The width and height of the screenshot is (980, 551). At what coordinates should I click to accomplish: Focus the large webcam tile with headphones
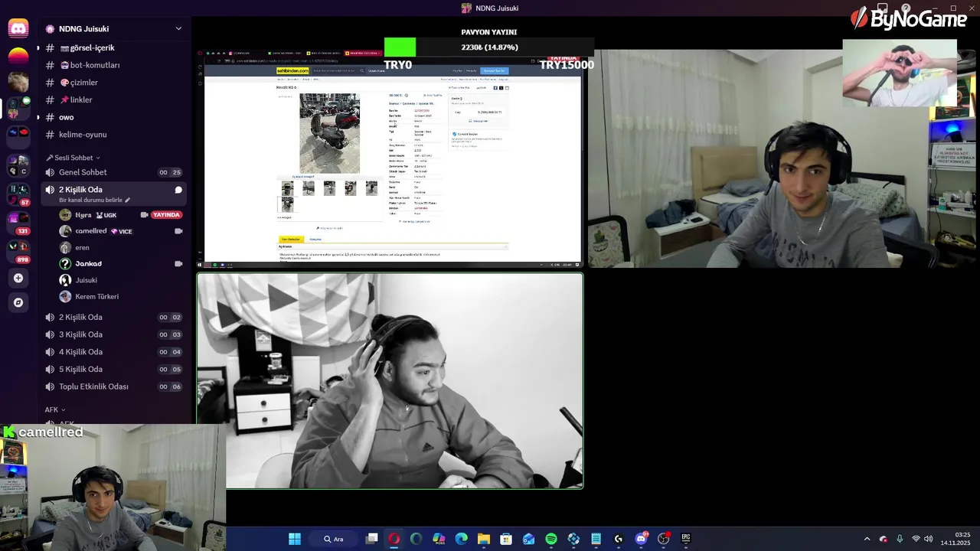[784, 159]
